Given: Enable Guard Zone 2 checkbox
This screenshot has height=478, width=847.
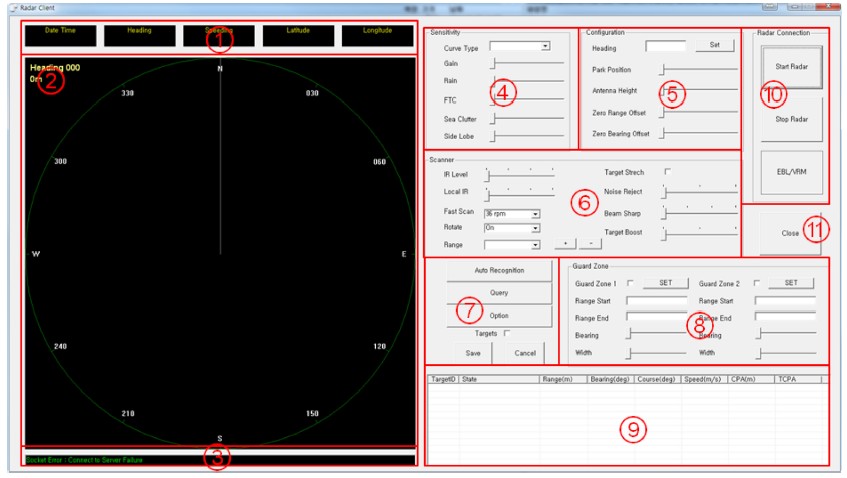Looking at the screenshot, I should click(x=756, y=283).
